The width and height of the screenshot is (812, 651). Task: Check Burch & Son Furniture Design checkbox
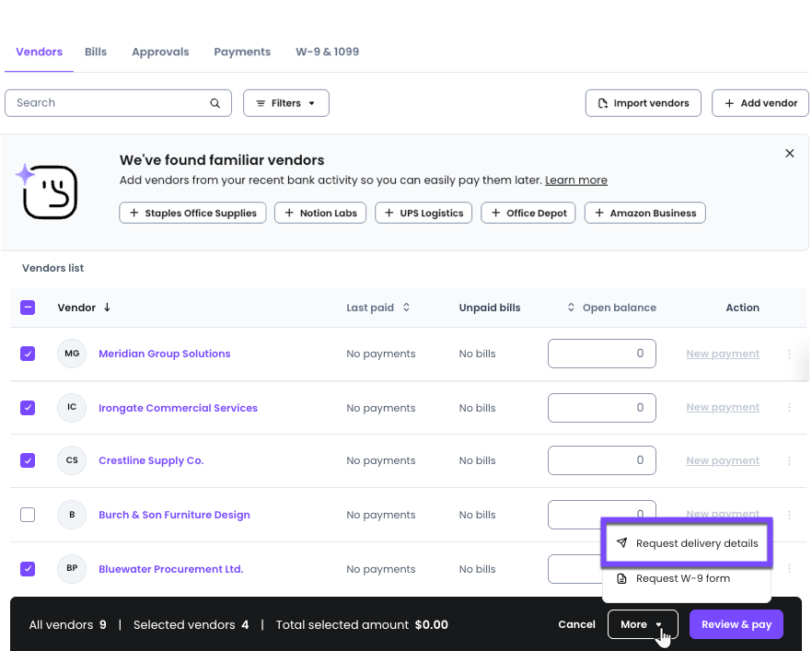(x=28, y=515)
